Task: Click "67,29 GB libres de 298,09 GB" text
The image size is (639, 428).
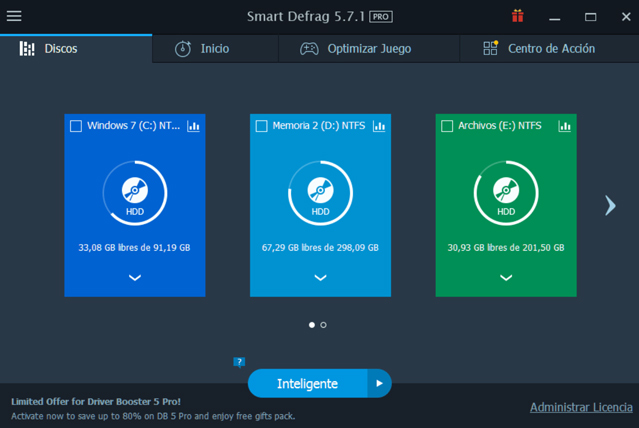Action: pyautogui.click(x=320, y=247)
